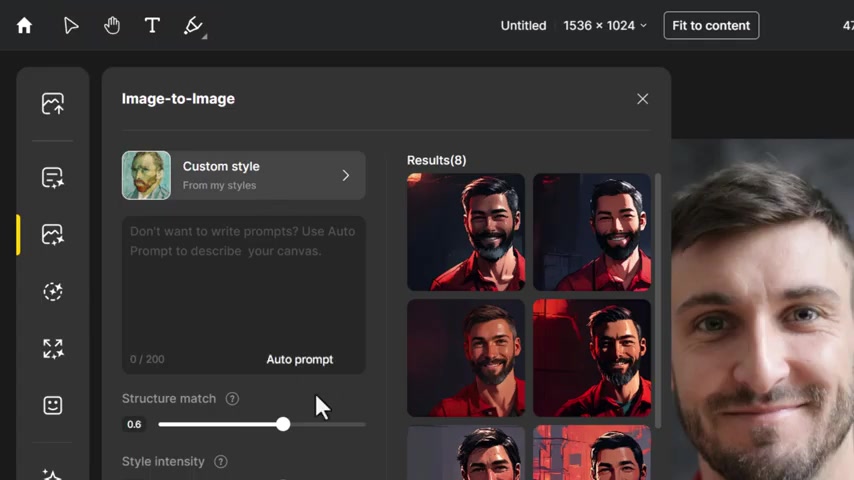Select the second-row result with bright red background
The width and height of the screenshot is (854, 480).
click(x=592, y=358)
